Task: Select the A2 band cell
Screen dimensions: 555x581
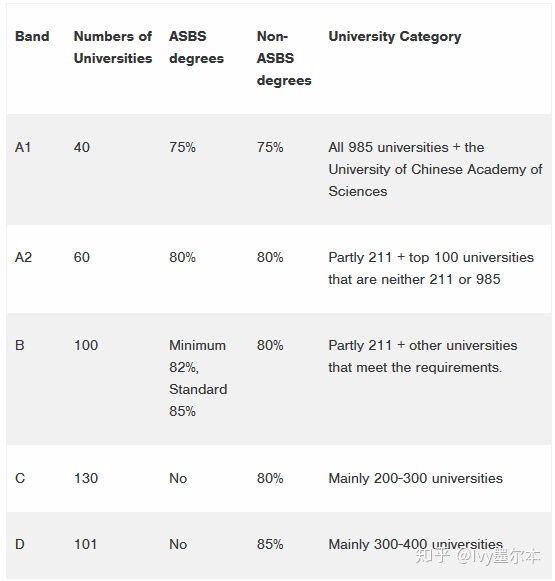Action: [23, 257]
